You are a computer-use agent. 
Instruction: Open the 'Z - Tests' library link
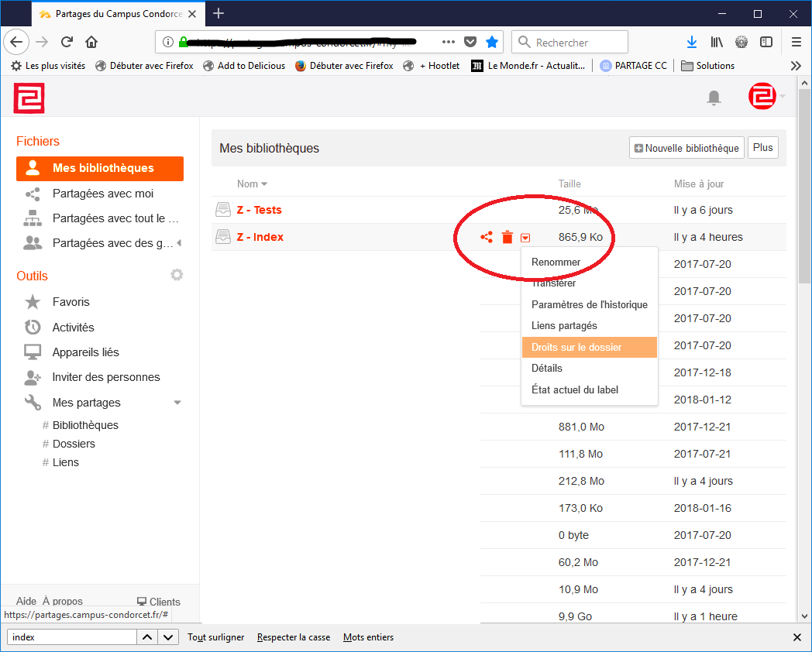[259, 210]
